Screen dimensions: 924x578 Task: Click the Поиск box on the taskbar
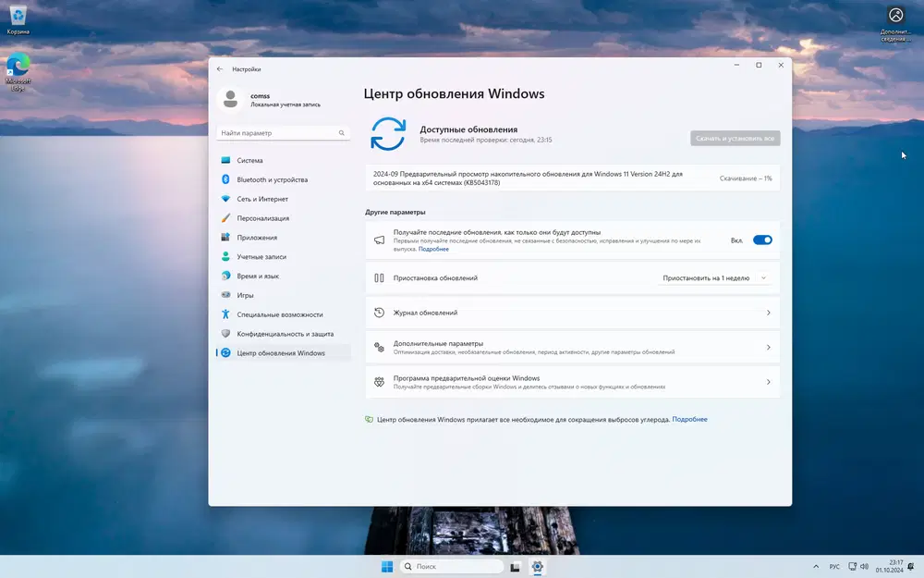(452, 567)
